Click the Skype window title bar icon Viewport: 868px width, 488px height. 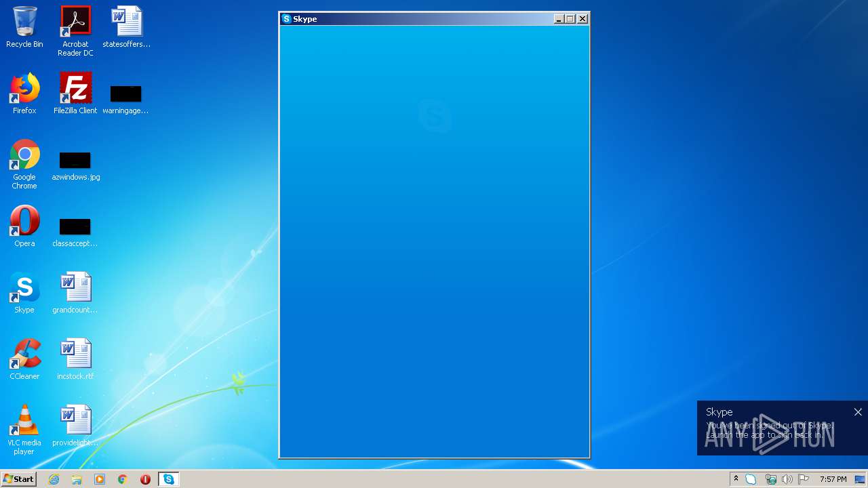(287, 19)
